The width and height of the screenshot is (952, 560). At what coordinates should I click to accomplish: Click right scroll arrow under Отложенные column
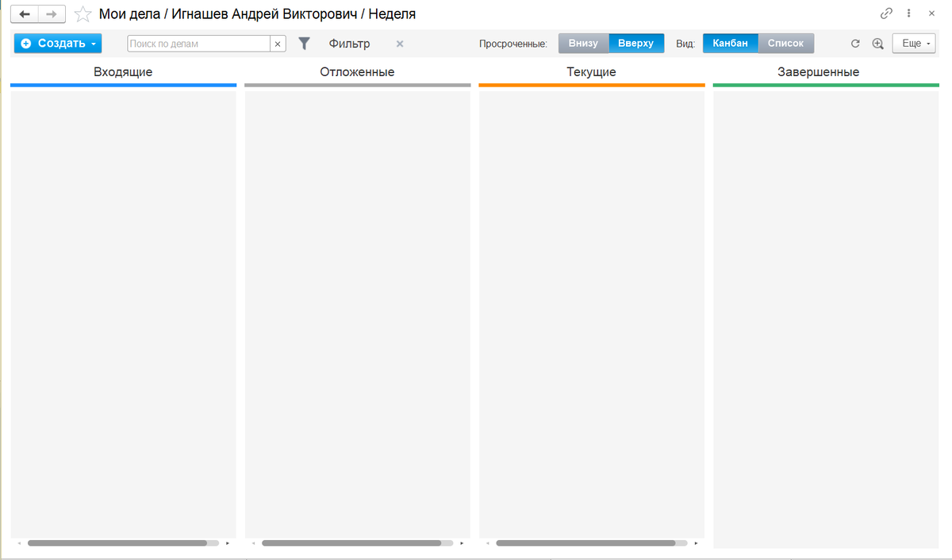[462, 543]
